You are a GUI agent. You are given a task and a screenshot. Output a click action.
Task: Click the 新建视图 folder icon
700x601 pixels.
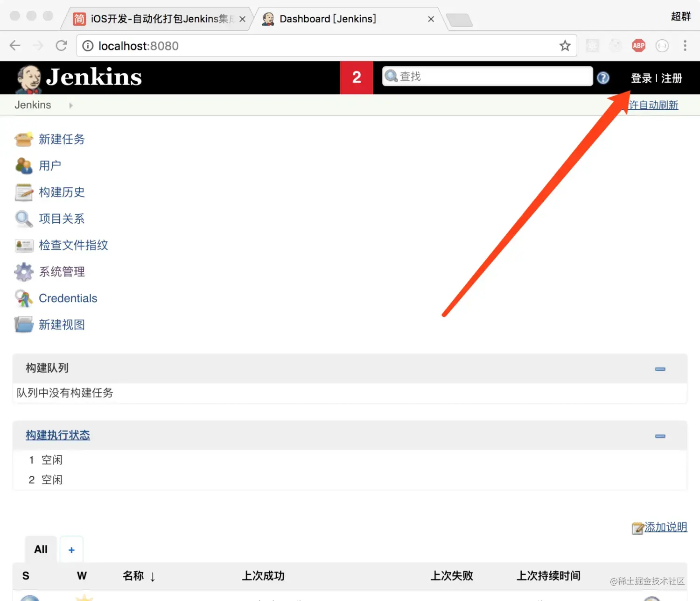pos(24,324)
